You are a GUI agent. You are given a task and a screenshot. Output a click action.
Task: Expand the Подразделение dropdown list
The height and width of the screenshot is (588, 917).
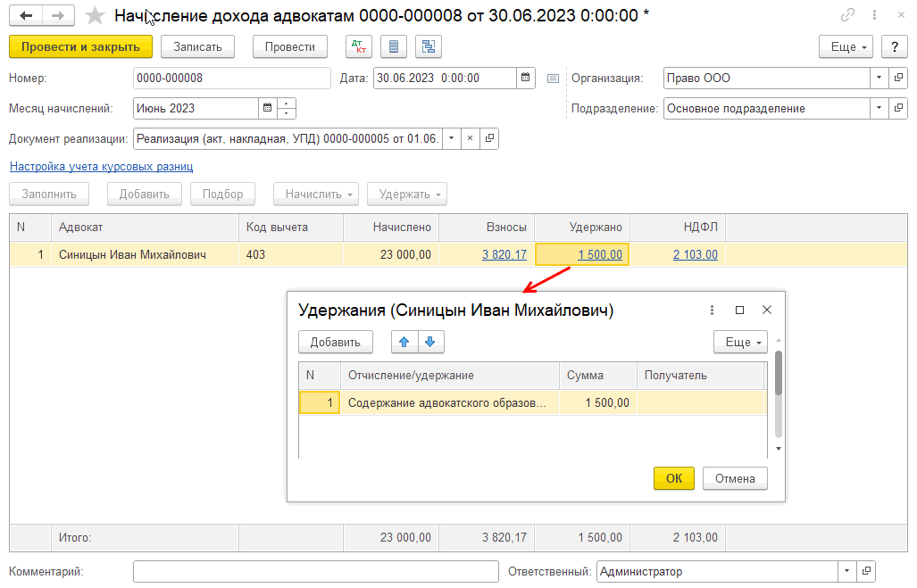click(x=879, y=108)
